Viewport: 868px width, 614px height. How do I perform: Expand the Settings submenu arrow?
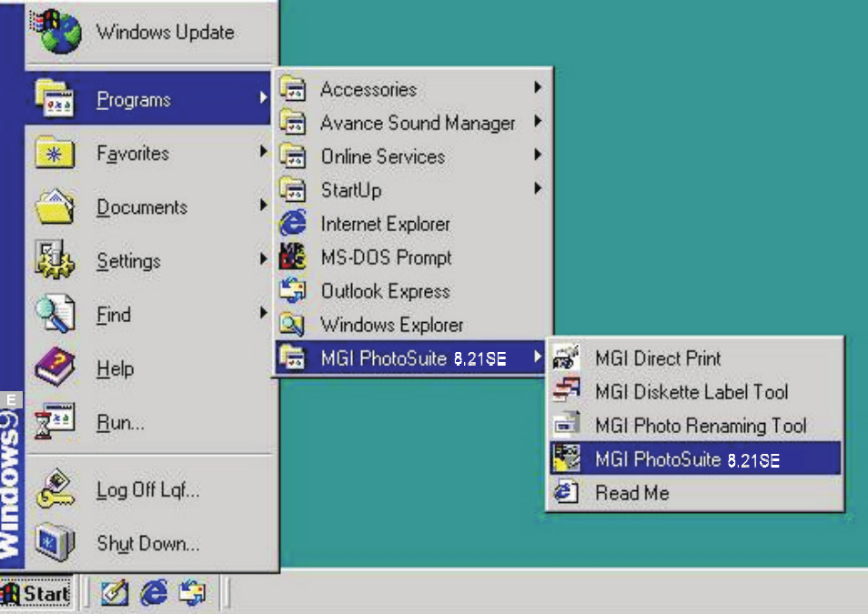263,259
